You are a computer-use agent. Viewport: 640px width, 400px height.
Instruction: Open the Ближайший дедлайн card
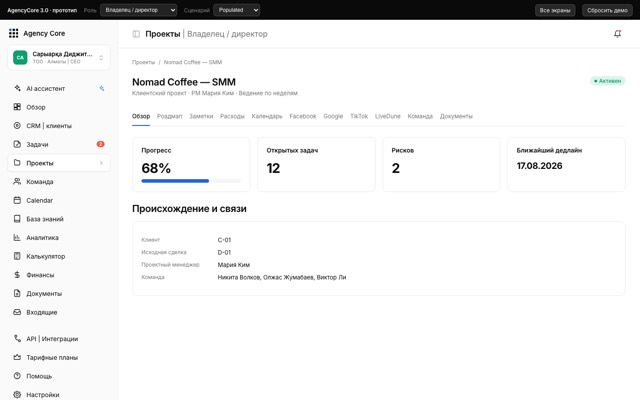(x=566, y=164)
